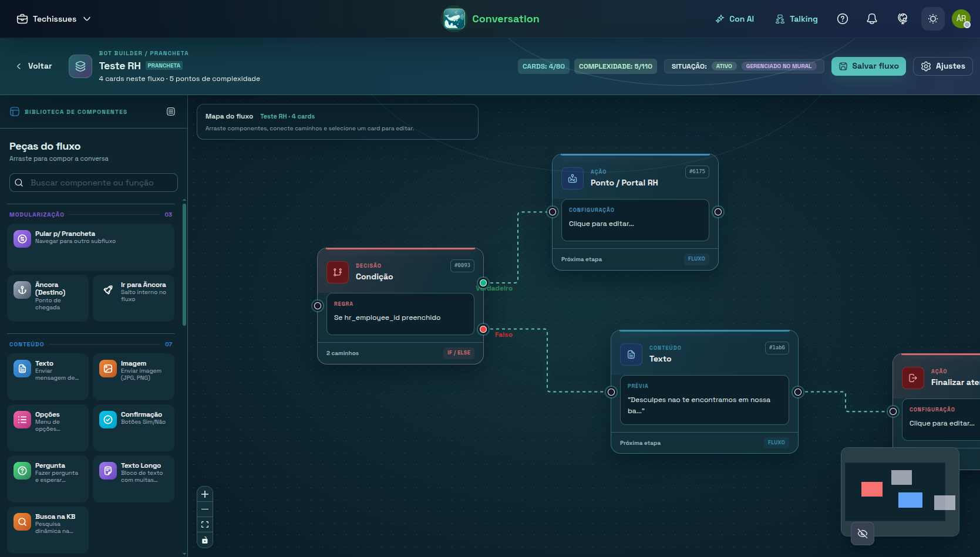Select the Condição decision card header
980x557 pixels.
(400, 271)
